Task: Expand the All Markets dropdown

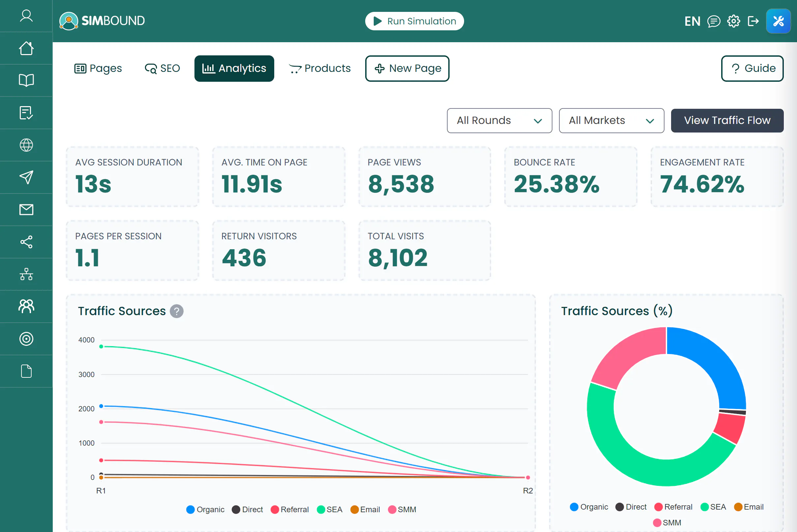Action: pos(611,120)
